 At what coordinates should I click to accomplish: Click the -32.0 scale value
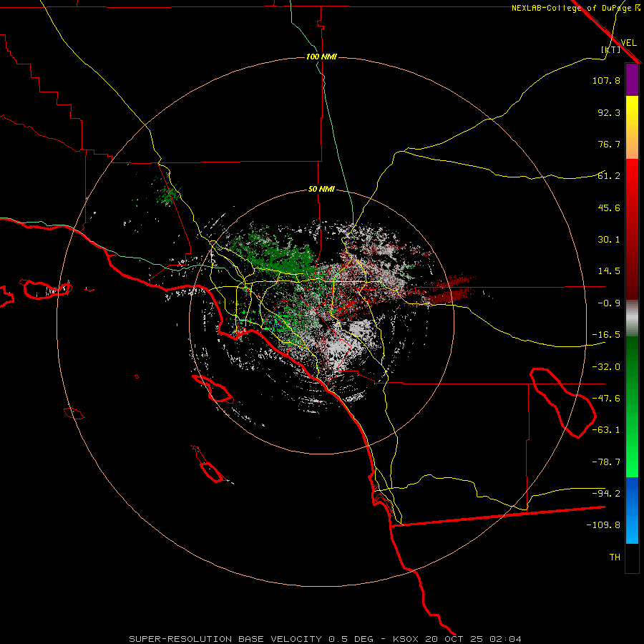[x=606, y=367]
